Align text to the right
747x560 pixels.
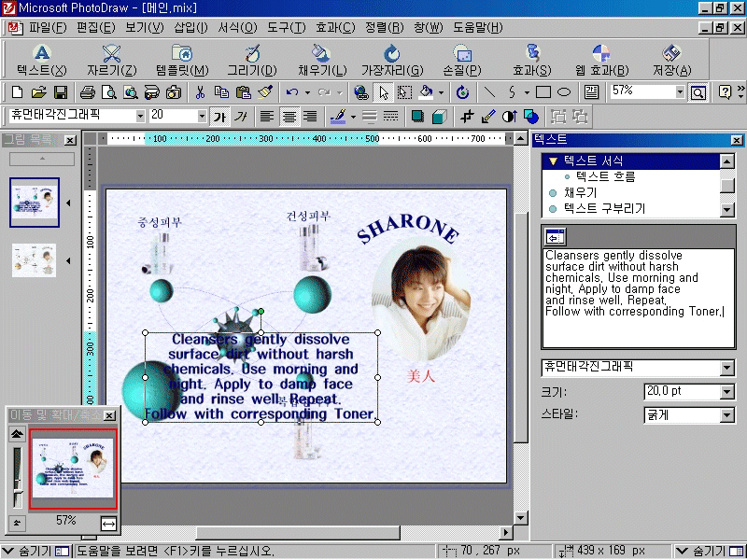[310, 116]
